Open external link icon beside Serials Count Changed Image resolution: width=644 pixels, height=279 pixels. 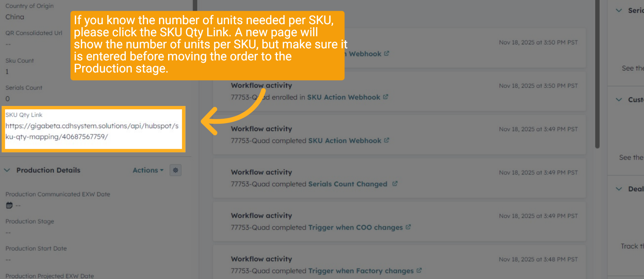pos(395,184)
